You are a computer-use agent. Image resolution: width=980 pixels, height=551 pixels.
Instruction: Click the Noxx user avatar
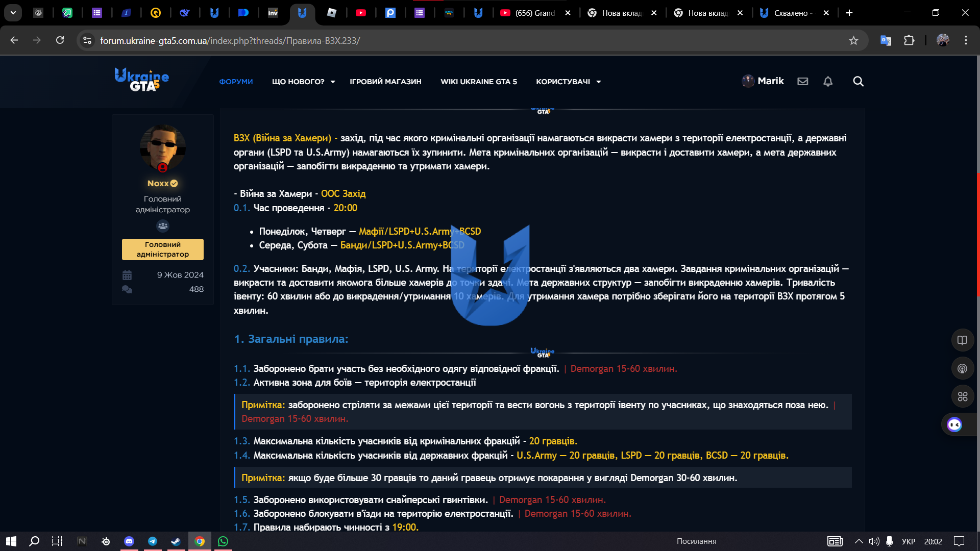point(163,148)
